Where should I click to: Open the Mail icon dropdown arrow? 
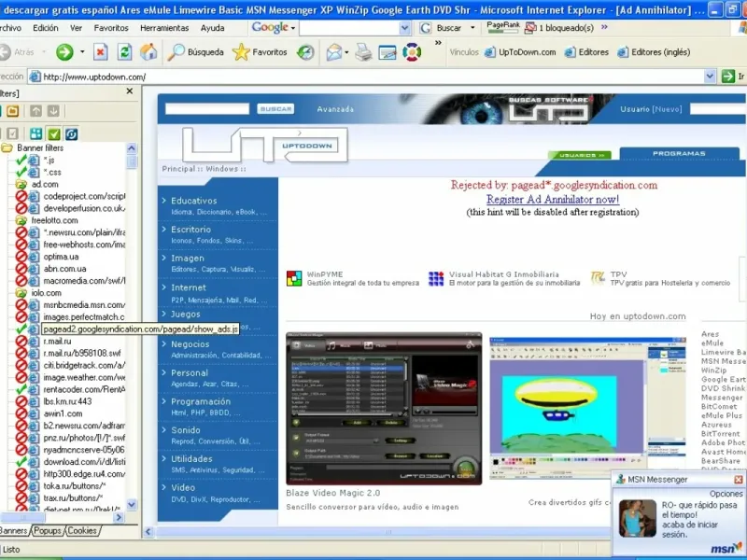click(x=346, y=52)
